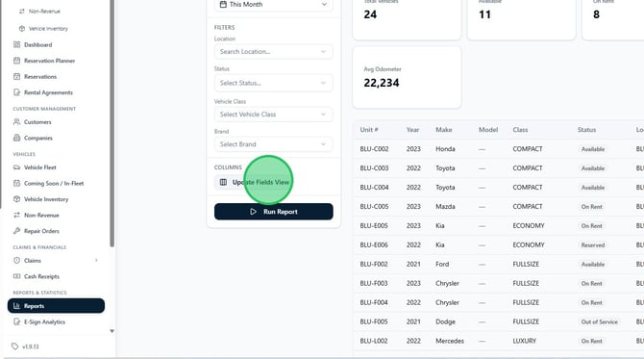Click the Ford make cell
This screenshot has height=359, width=644.
442,264
